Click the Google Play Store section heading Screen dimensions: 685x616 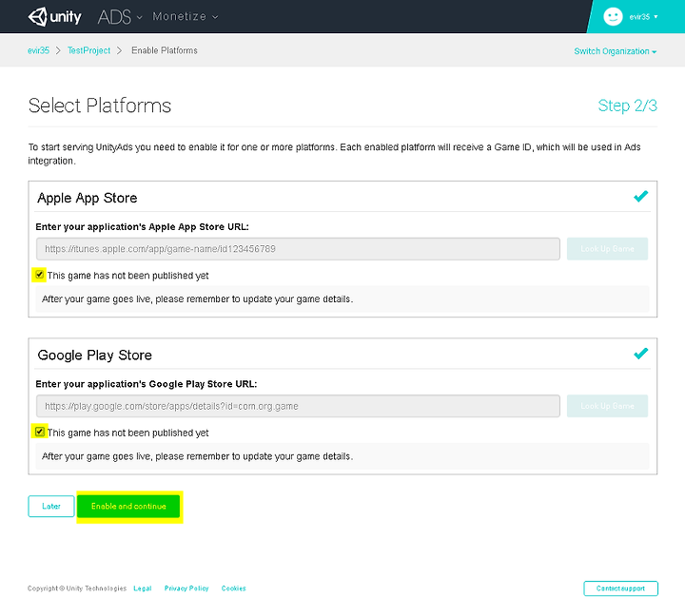[x=95, y=356]
